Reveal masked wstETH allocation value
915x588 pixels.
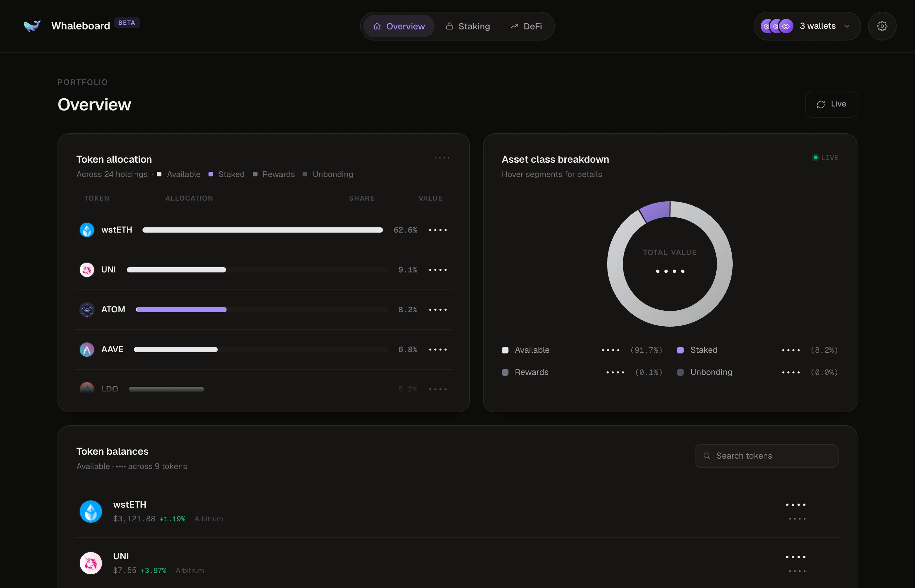pyautogui.click(x=438, y=230)
